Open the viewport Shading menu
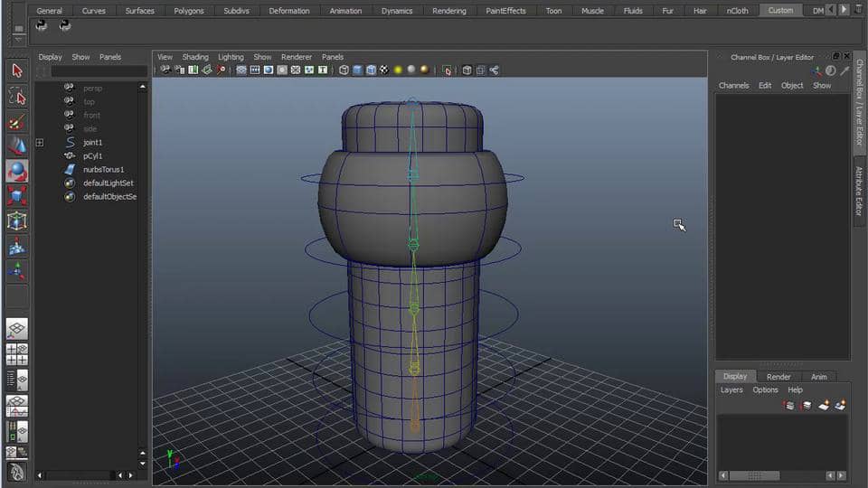868x488 pixels. [x=195, y=57]
